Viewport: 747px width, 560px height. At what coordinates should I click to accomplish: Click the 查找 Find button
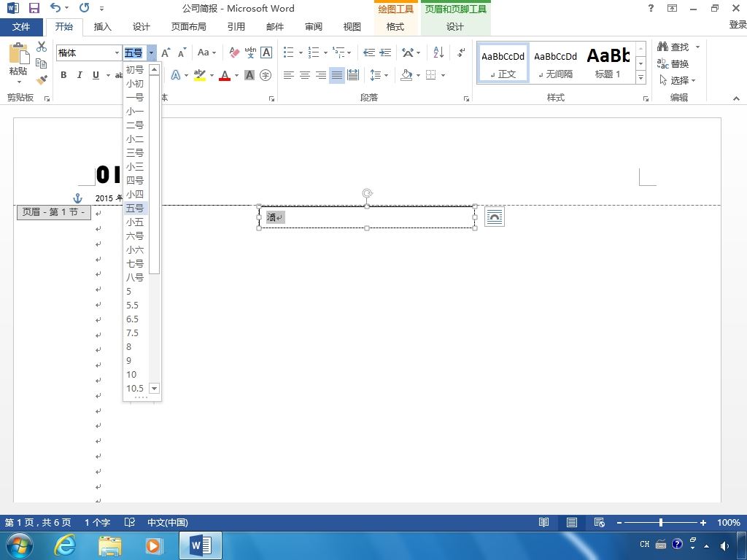coord(673,47)
